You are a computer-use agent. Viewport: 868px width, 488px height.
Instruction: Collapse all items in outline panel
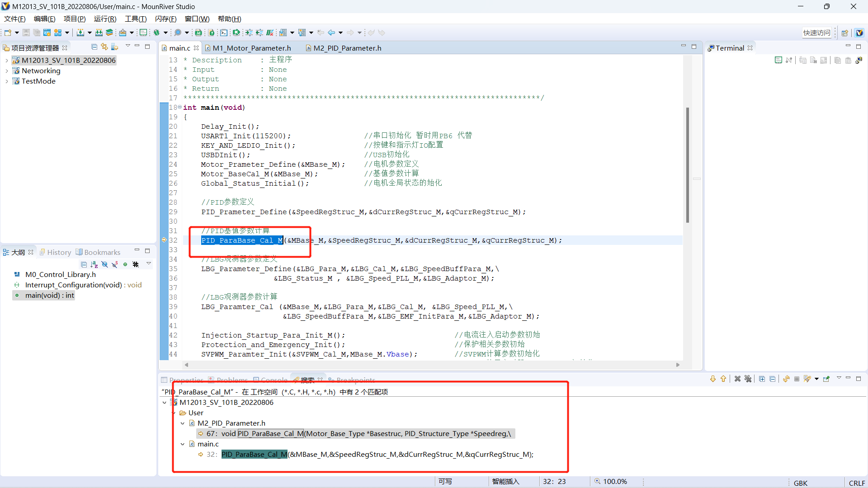click(x=84, y=264)
